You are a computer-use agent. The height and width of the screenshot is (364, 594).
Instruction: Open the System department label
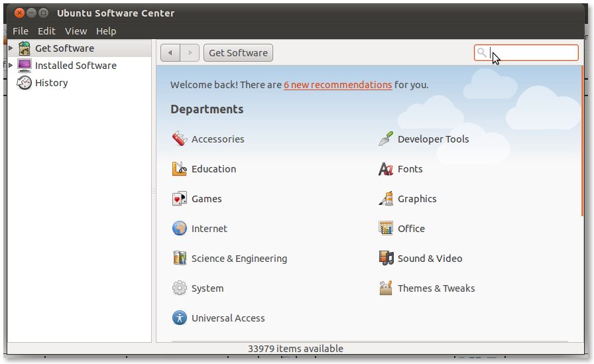point(208,288)
